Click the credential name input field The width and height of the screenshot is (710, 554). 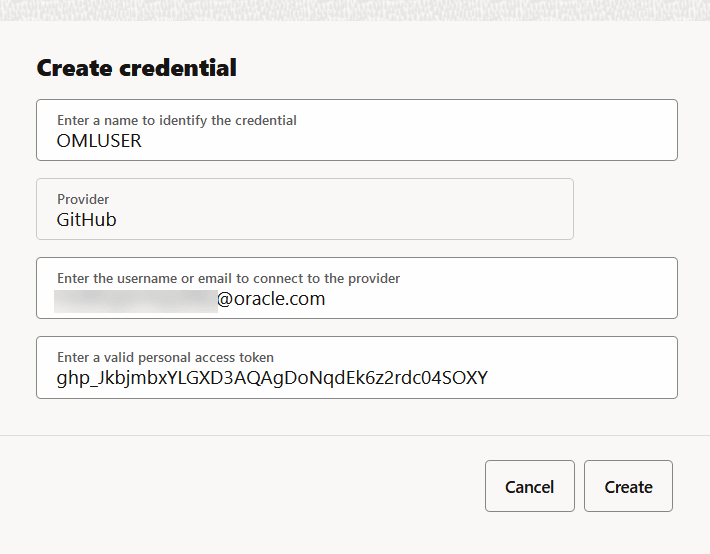356,130
